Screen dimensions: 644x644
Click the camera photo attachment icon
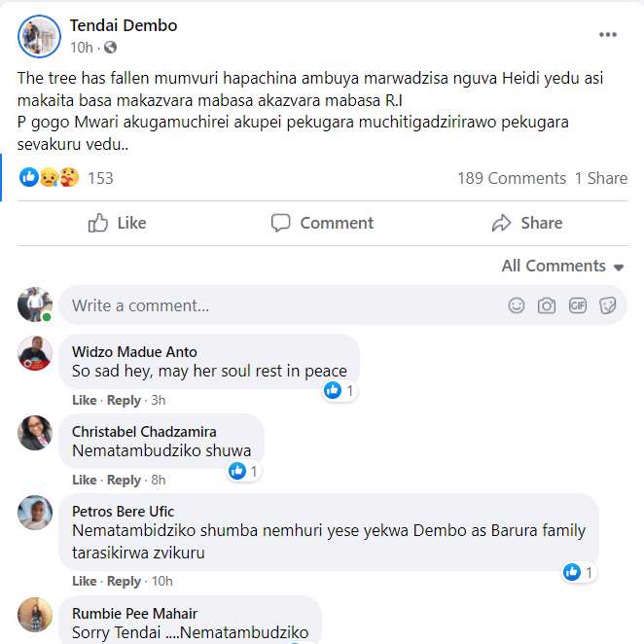[547, 305]
